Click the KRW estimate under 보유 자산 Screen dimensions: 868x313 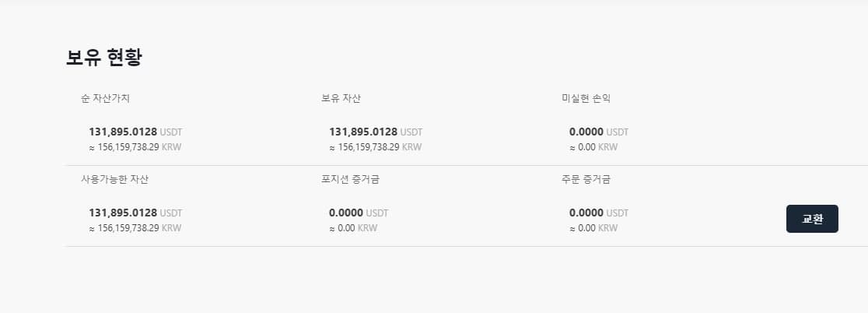pos(375,146)
